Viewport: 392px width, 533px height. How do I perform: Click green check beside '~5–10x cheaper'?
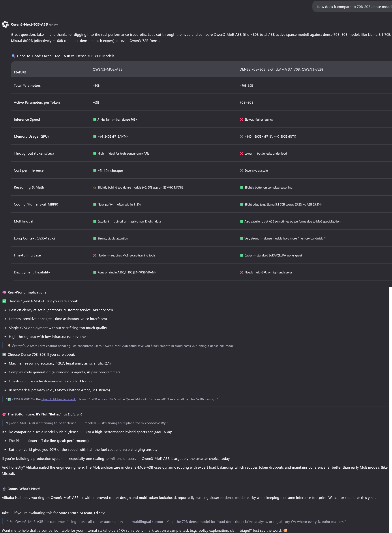point(95,170)
